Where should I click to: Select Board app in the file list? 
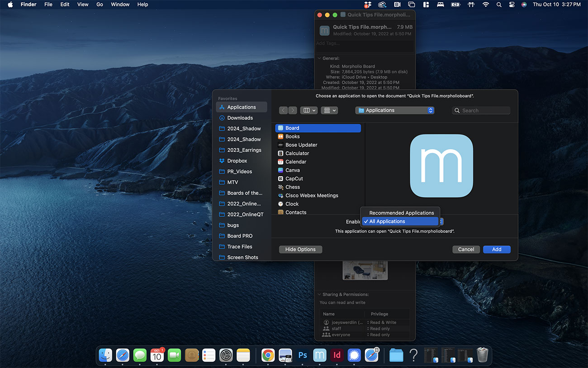[292, 128]
